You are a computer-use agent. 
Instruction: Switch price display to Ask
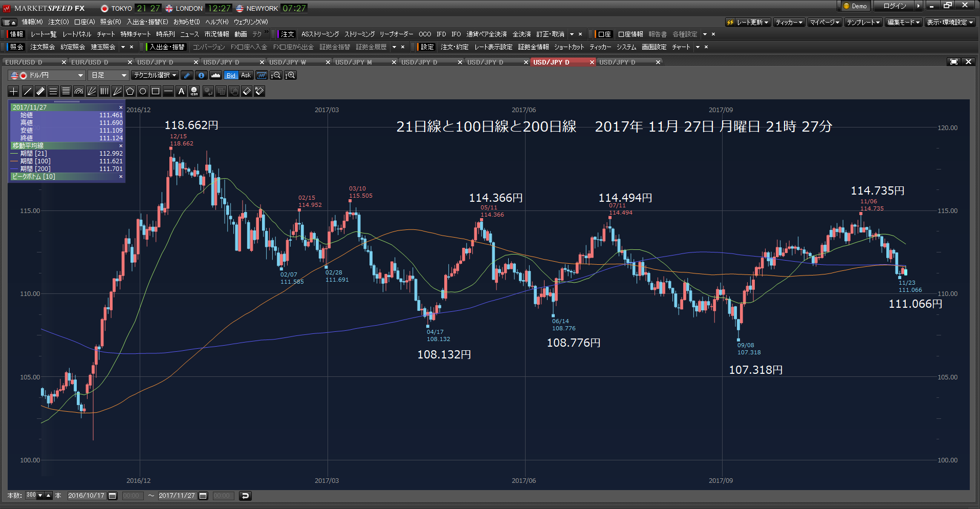(x=246, y=75)
